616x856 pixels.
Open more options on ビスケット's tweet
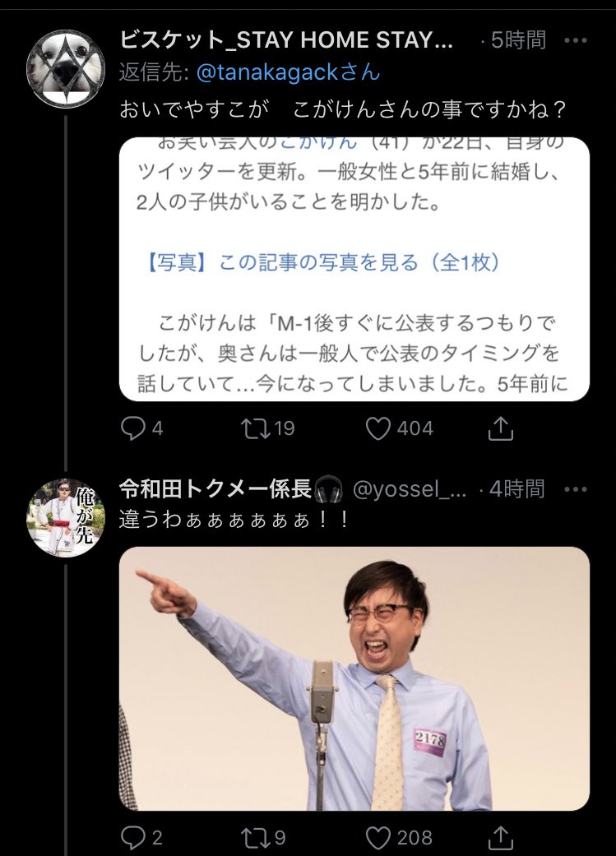coord(576,40)
